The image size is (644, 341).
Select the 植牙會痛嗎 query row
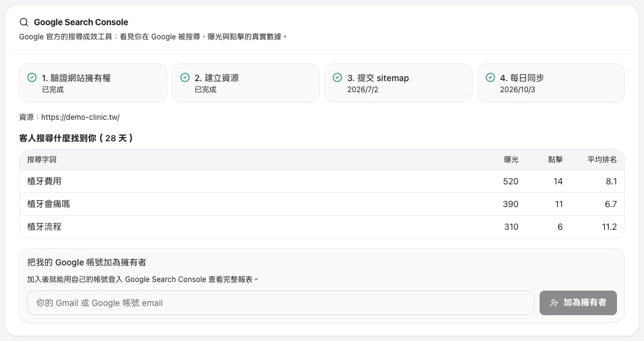click(322, 204)
